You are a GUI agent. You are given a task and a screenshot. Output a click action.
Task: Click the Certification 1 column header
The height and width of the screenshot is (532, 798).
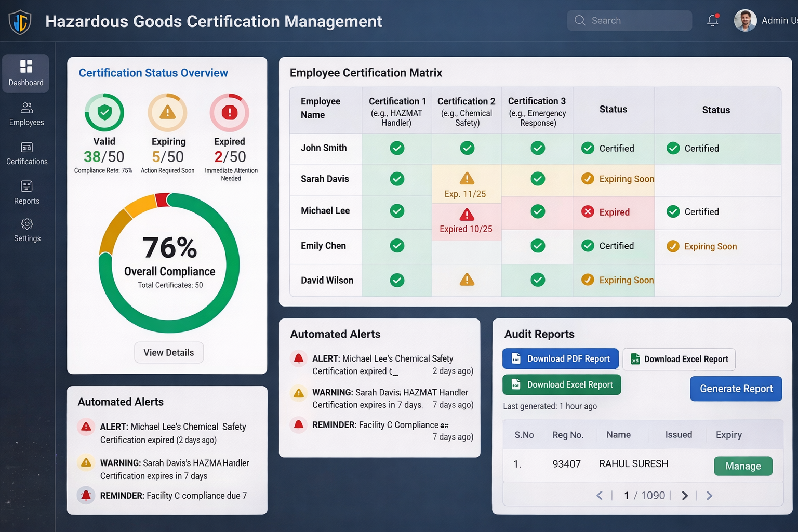point(397,111)
